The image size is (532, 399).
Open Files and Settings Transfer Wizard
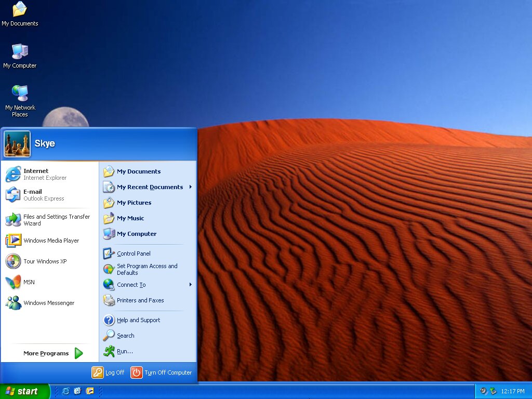click(49, 220)
